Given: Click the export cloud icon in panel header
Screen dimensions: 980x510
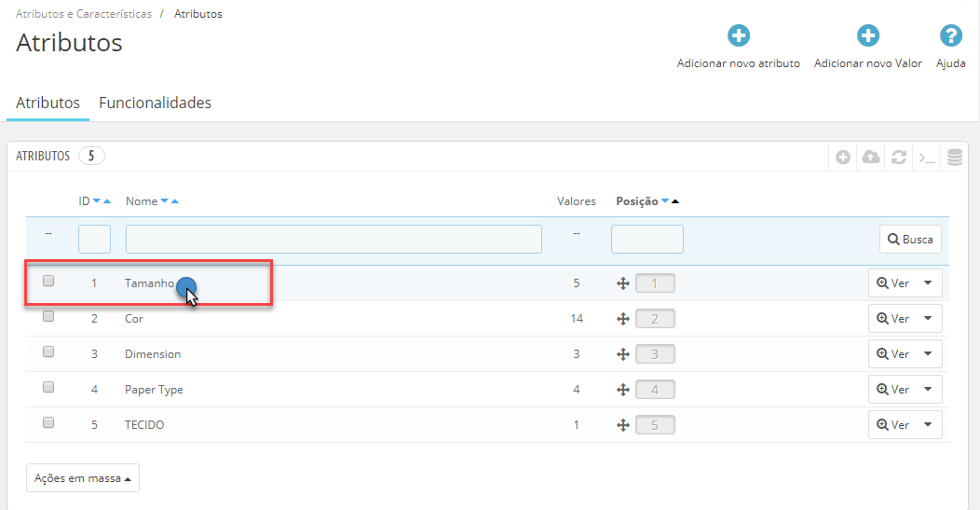Looking at the screenshot, I should pos(871,157).
